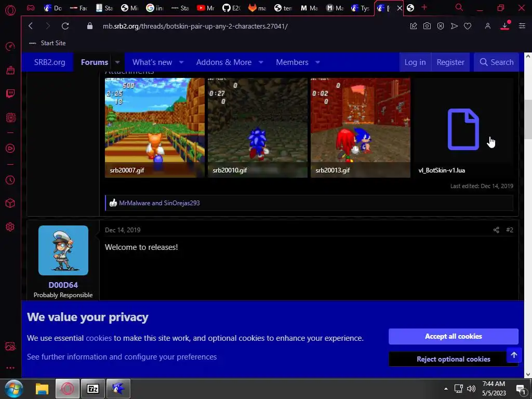Open srb20007.gif attachment thumbnail

(x=155, y=128)
